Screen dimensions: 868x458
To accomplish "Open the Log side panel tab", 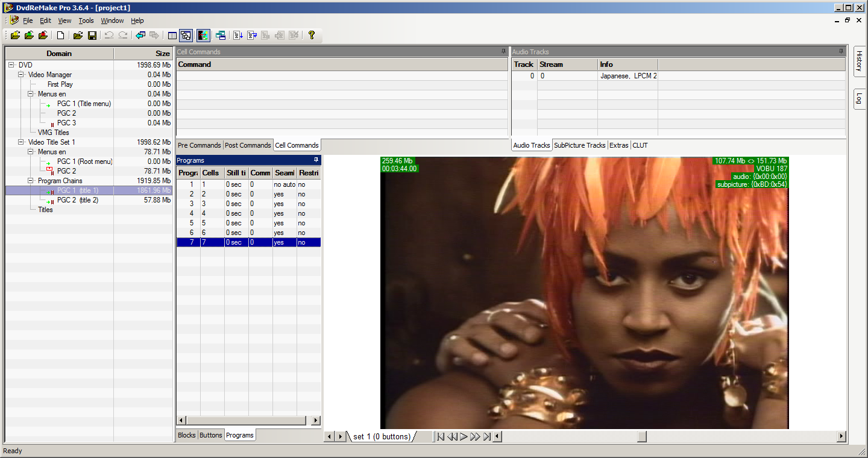I will pos(860,99).
